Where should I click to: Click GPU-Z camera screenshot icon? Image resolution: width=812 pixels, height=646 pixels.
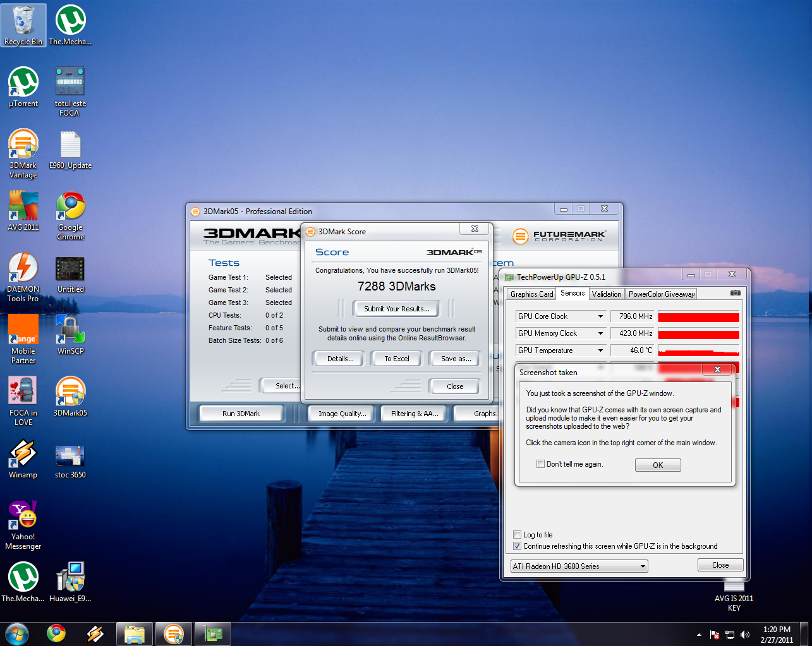(x=736, y=293)
